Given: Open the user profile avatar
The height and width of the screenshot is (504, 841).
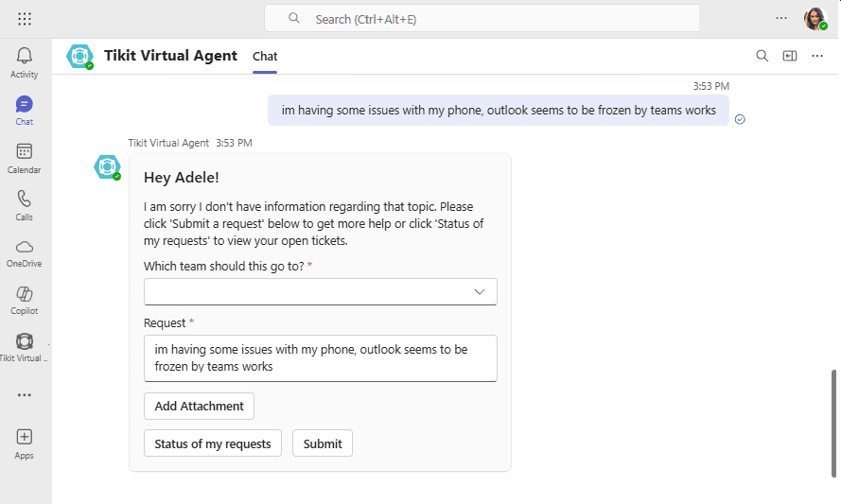Looking at the screenshot, I should (x=815, y=19).
